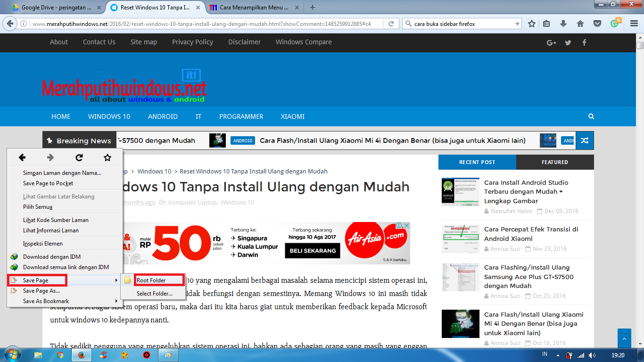Focus the Firefox search bar
Viewport: 644px width, 362px height.
point(463,24)
